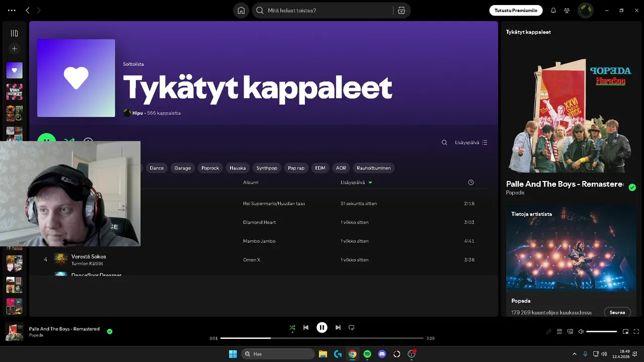
Task: Open the Turmion Kätilöt artist link
Action: 87,263
